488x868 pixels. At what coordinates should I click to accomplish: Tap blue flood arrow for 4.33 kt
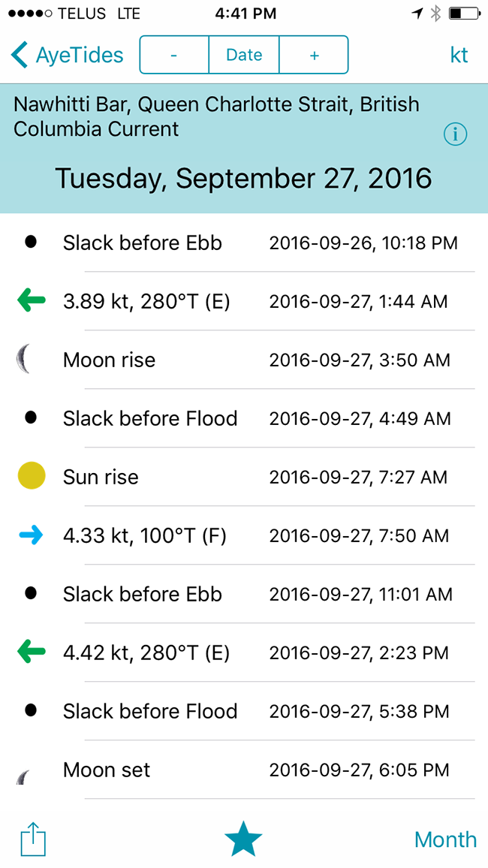pyautogui.click(x=32, y=535)
